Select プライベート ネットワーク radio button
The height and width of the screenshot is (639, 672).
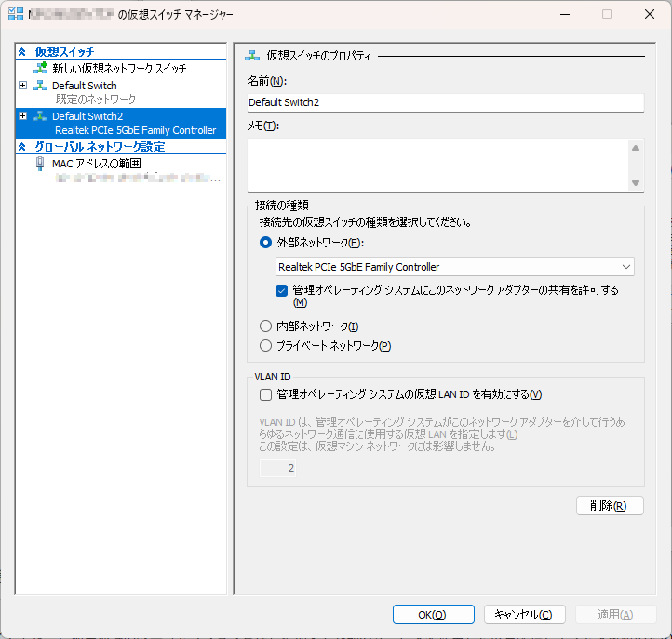[266, 346]
